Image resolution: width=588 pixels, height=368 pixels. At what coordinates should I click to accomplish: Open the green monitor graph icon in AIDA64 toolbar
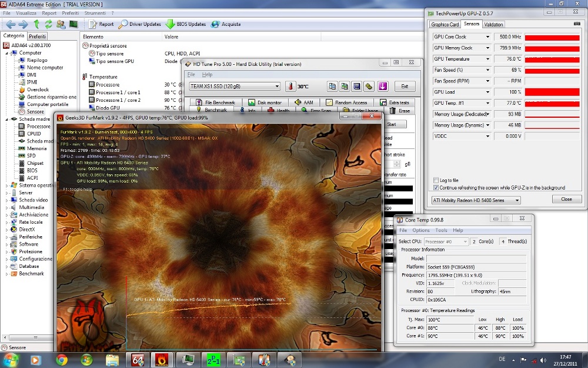73,24
